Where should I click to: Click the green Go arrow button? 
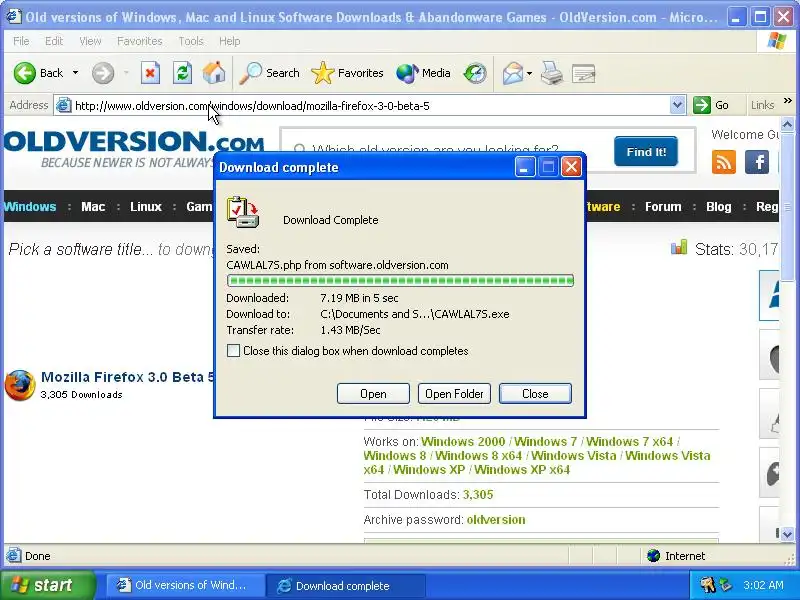pyautogui.click(x=702, y=105)
